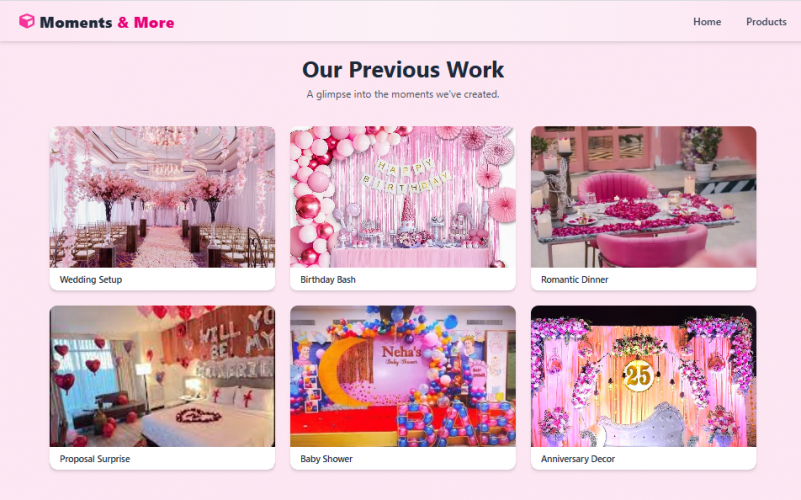Open the Proposal Surprise photo
The image size is (801, 500).
tap(162, 376)
